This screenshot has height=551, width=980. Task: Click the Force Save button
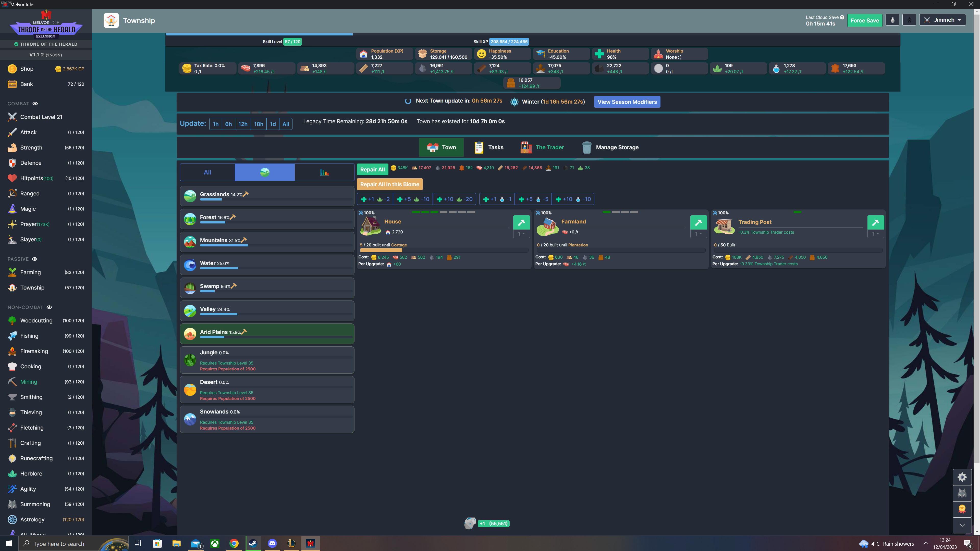865,20
